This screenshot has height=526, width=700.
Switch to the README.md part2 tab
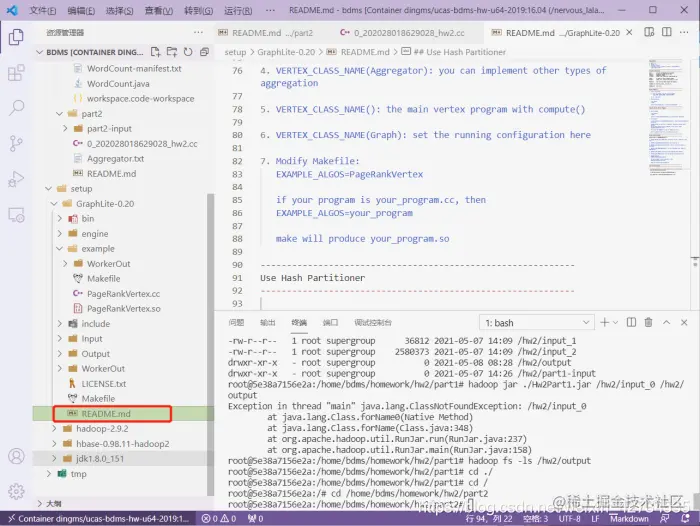pyautogui.click(x=271, y=33)
